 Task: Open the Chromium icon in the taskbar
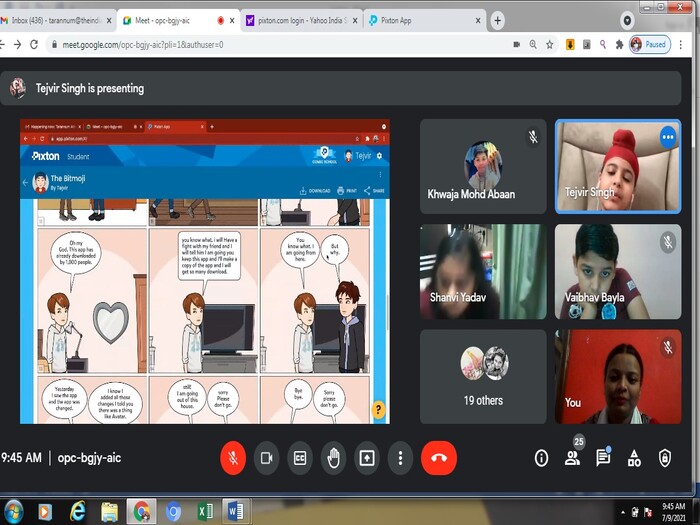173,512
